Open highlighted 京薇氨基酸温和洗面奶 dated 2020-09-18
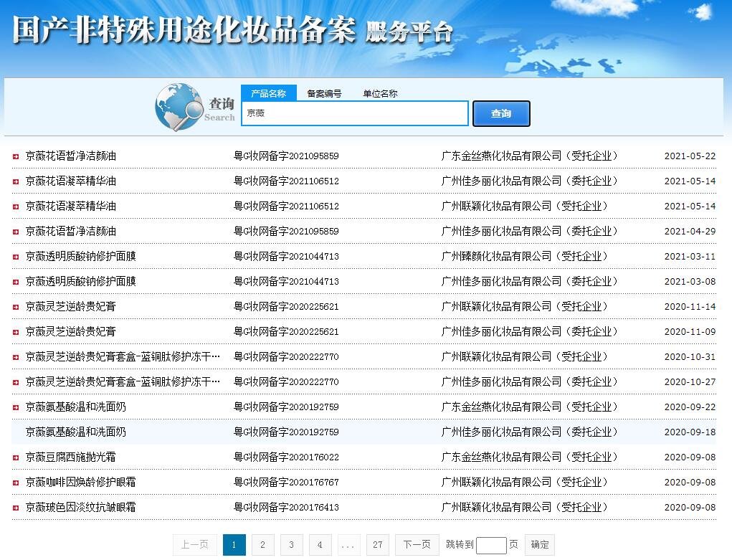 75,432
